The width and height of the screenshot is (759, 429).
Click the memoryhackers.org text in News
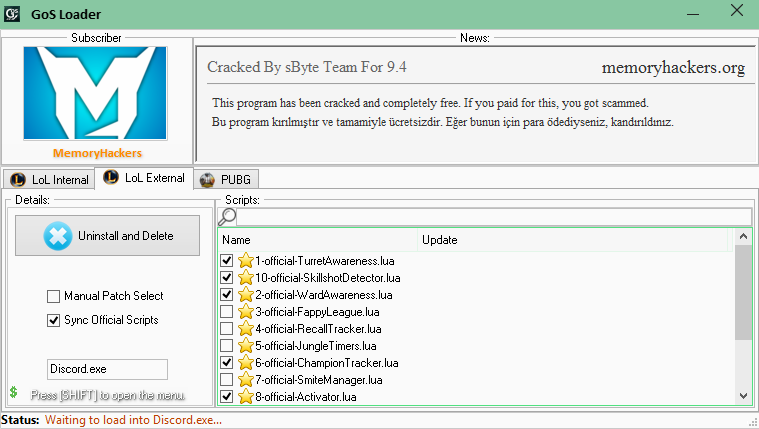[x=673, y=68]
